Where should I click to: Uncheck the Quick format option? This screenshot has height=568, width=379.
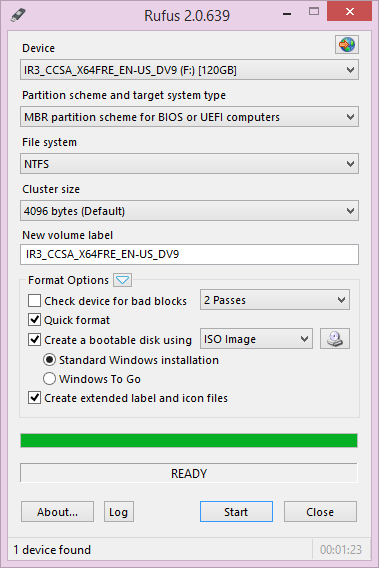34,320
